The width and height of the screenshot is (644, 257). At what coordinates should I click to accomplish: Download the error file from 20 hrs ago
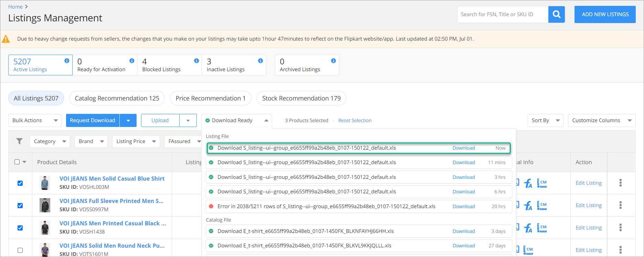click(x=464, y=206)
